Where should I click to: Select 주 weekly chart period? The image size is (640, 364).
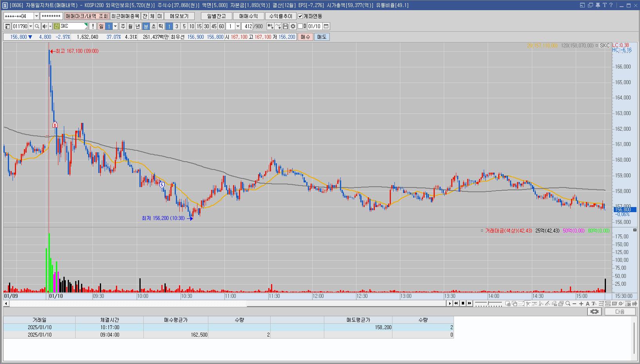tap(123, 26)
